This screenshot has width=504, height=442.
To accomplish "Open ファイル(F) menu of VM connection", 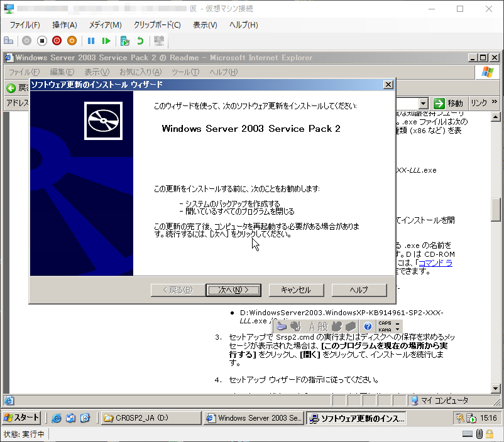I will tap(25, 25).
